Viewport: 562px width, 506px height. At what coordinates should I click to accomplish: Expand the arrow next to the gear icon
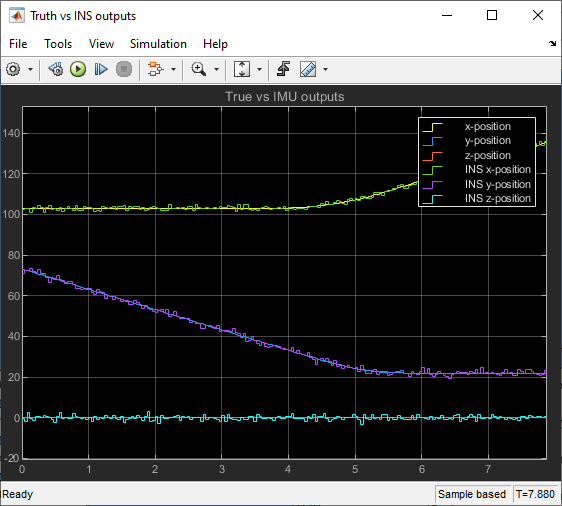coord(30,70)
